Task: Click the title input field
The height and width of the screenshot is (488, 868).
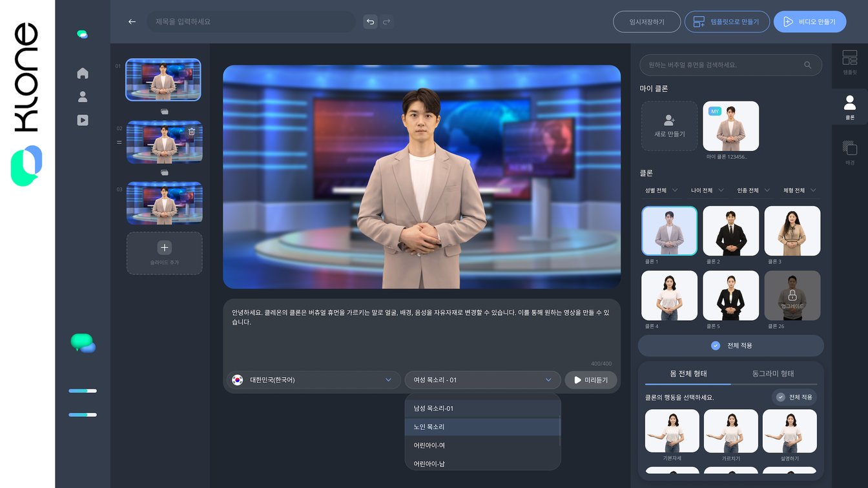Action: click(x=251, y=22)
